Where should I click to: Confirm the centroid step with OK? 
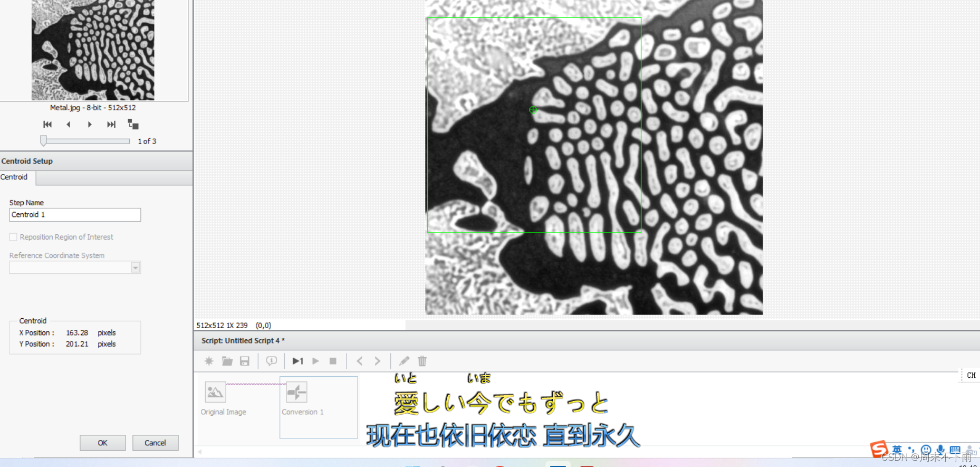(x=103, y=443)
